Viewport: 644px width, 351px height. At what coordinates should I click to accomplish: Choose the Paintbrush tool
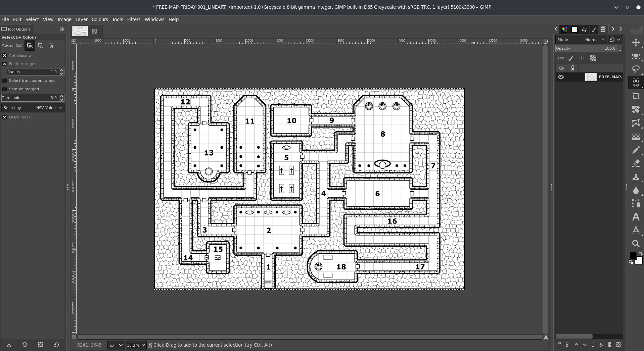[636, 150]
